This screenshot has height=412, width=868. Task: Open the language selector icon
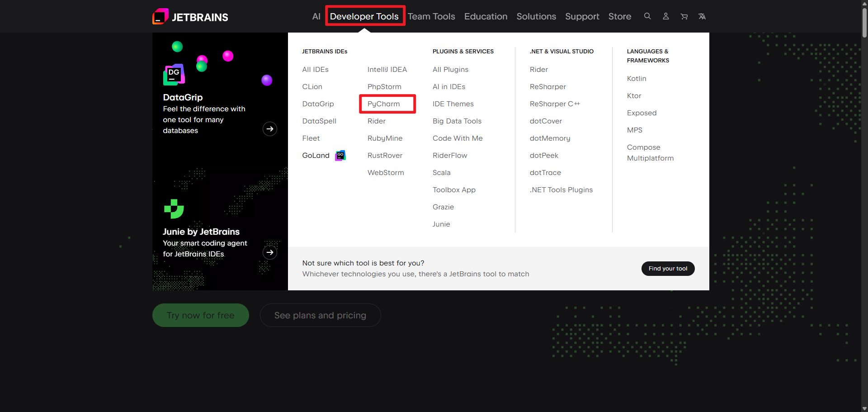pos(702,16)
